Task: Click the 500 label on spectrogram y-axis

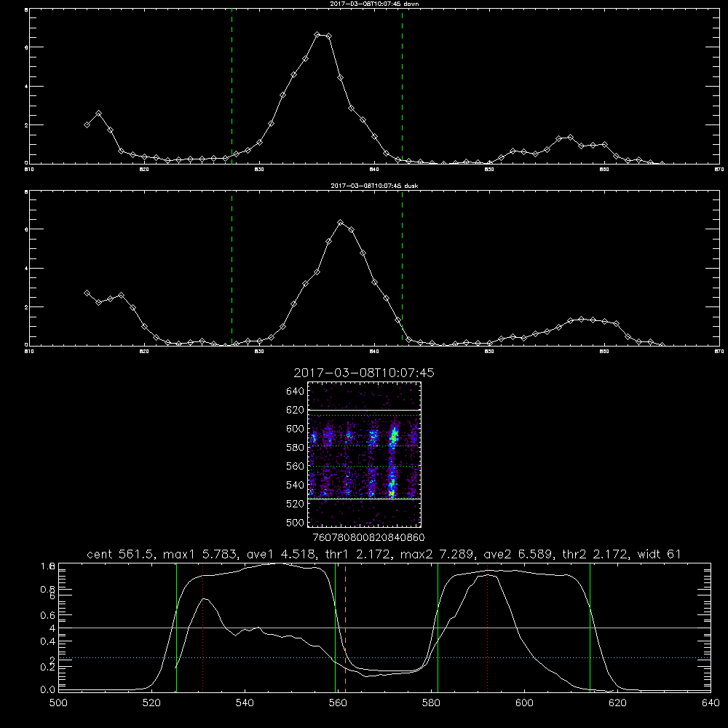Action: point(296,522)
